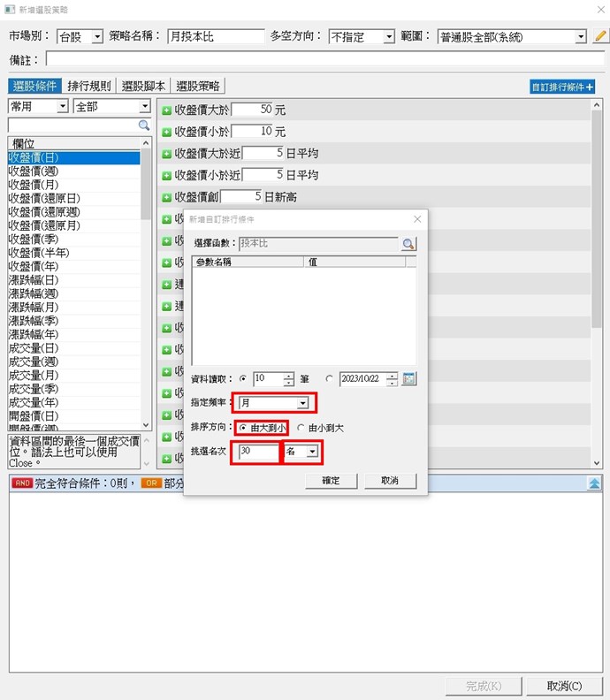This screenshot has width=610, height=700.
Task: Select the 由大到小 sort direction radio button
Action: (x=243, y=428)
